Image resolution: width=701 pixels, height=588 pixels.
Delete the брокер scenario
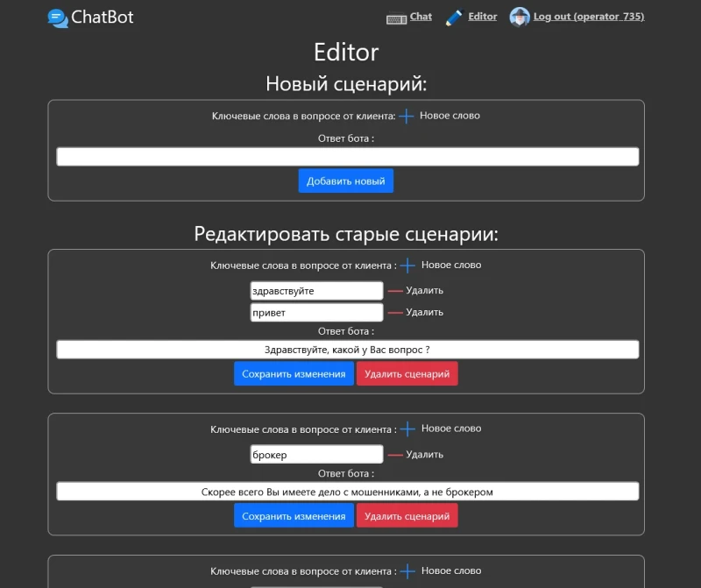click(x=407, y=516)
